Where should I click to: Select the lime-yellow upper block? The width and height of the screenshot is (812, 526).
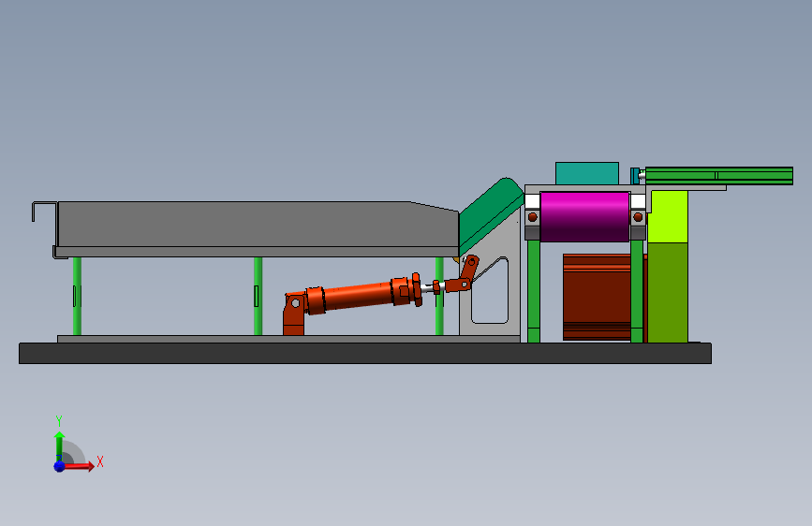(668, 216)
